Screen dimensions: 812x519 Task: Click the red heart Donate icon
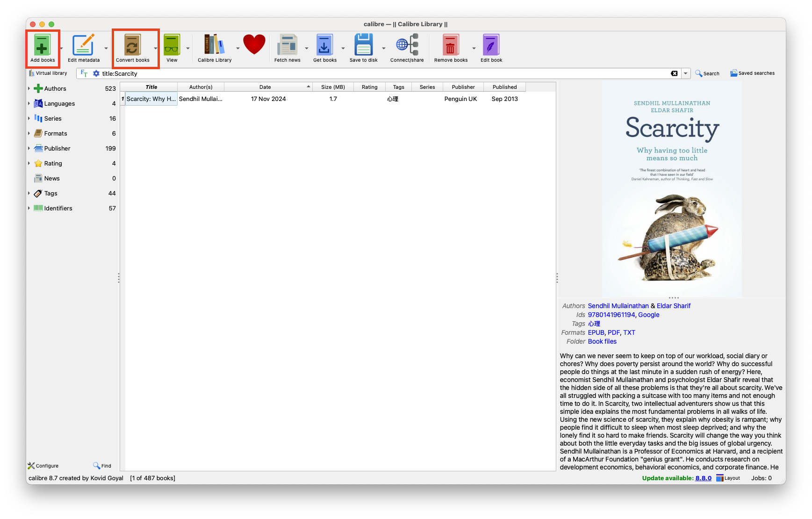pos(254,45)
